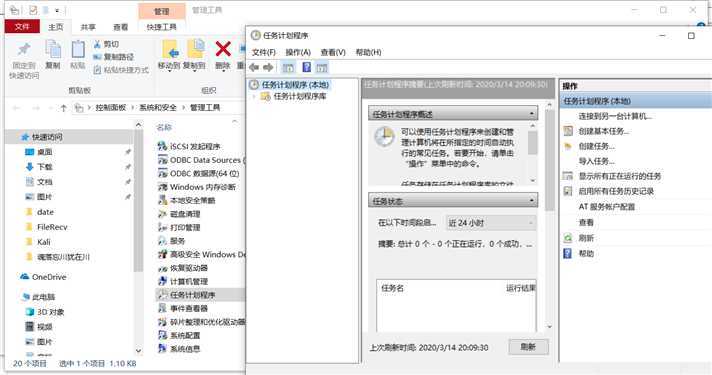Image resolution: width=712 pixels, height=375 pixels.
Task: Open 文件(F) menu in Task Scheduler
Action: [x=264, y=52]
